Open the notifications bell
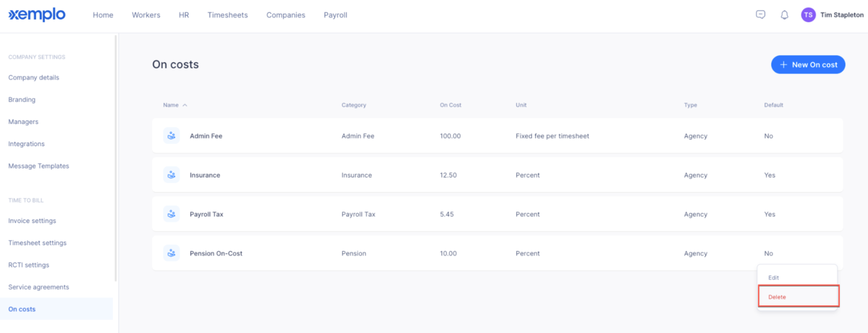This screenshot has height=333, width=868. [784, 15]
